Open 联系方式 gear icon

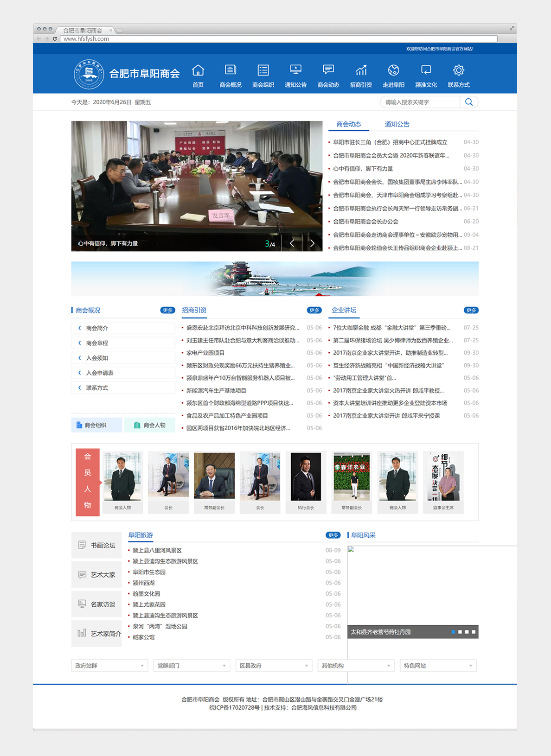pyautogui.click(x=459, y=70)
